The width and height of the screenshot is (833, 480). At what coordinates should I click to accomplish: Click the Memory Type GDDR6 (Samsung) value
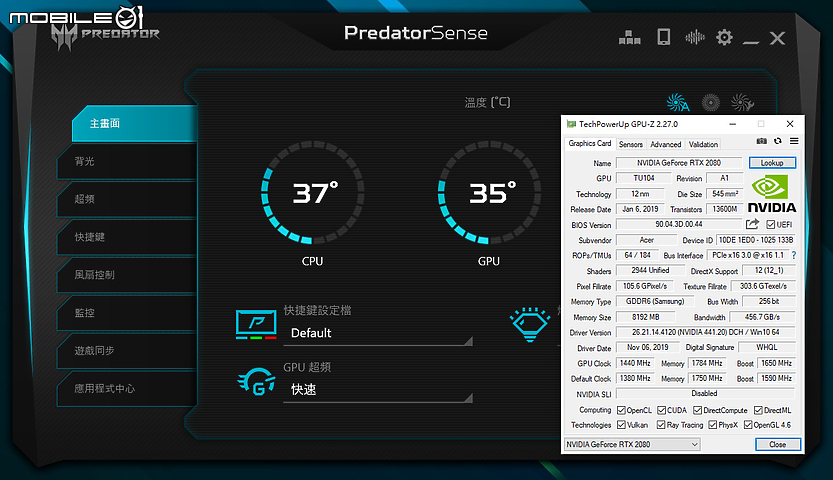[x=654, y=302]
